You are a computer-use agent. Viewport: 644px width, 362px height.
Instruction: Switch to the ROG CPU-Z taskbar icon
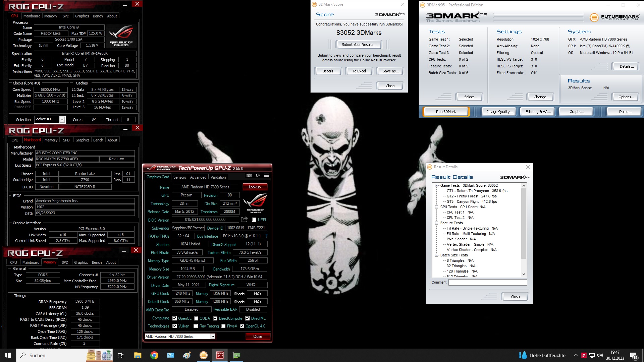(220, 355)
